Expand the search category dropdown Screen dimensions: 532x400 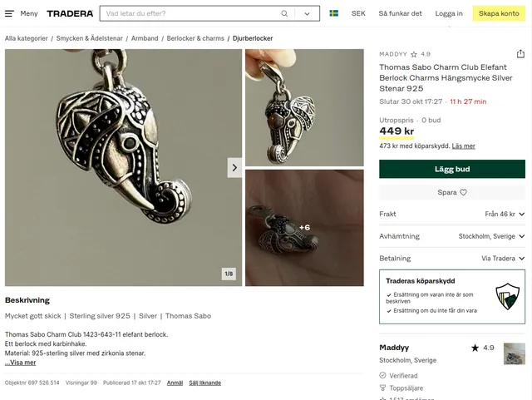tap(307, 13)
